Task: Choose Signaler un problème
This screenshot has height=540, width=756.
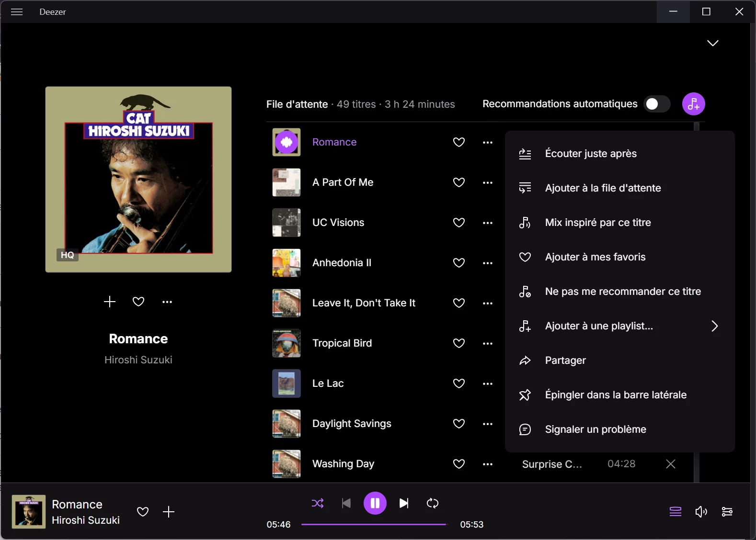Action: (619, 429)
